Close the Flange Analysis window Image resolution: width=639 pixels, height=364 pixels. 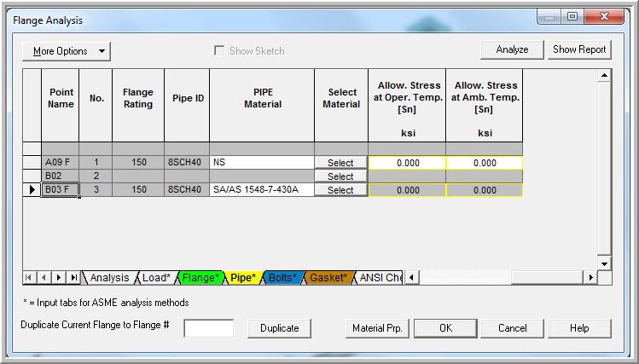[604, 17]
